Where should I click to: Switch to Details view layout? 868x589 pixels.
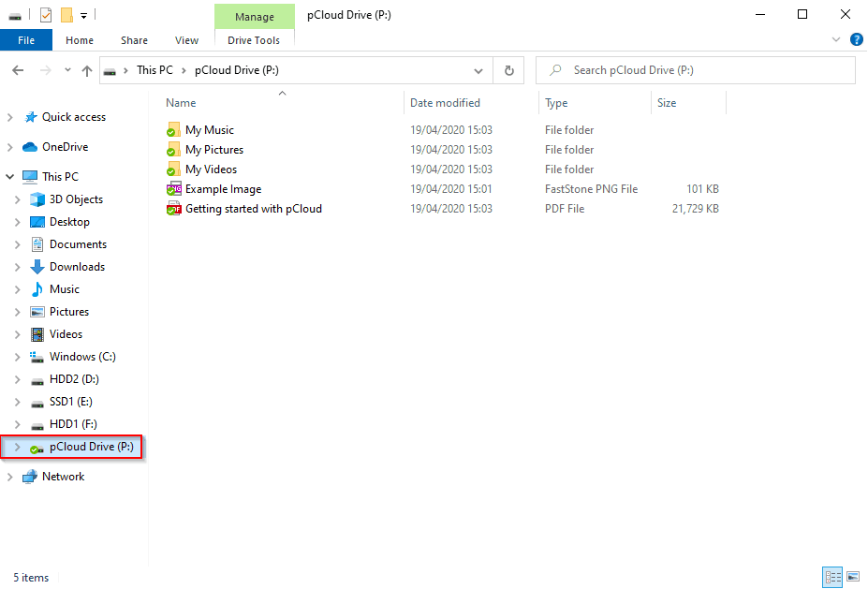[832, 578]
